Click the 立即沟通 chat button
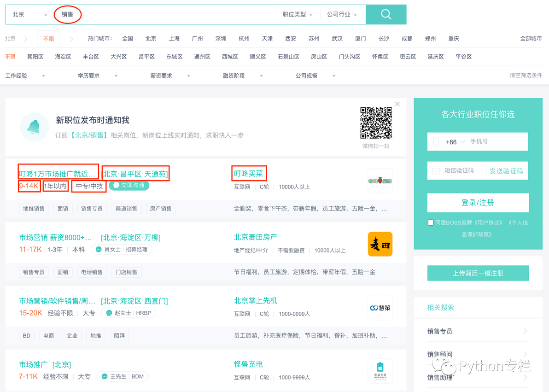 pyautogui.click(x=129, y=185)
